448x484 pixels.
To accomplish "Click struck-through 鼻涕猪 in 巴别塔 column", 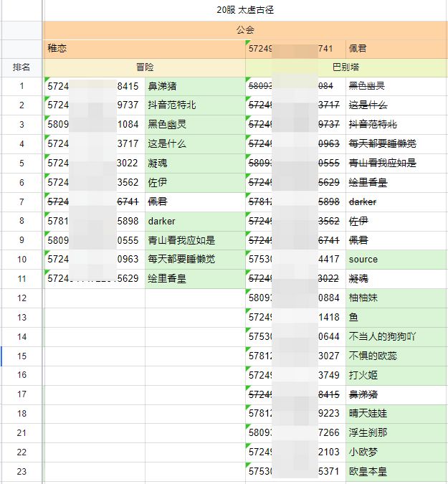I will point(397,394).
